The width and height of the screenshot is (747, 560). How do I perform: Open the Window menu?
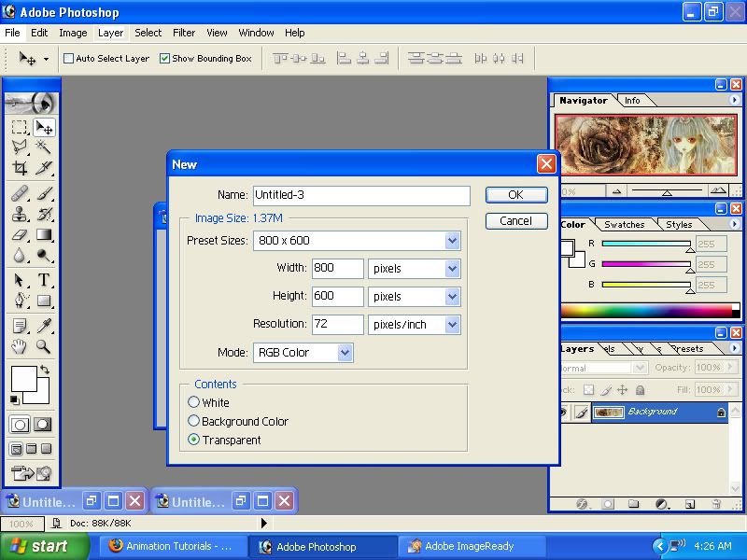click(x=256, y=33)
